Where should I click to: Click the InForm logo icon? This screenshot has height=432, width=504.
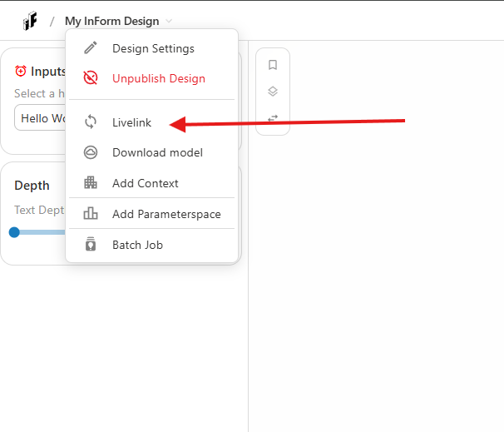[x=30, y=21]
